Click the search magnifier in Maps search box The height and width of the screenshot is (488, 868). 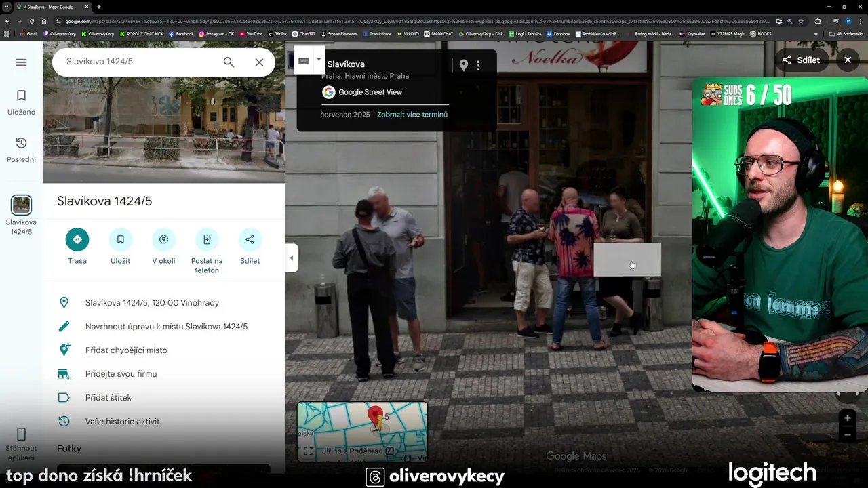pyautogui.click(x=229, y=62)
